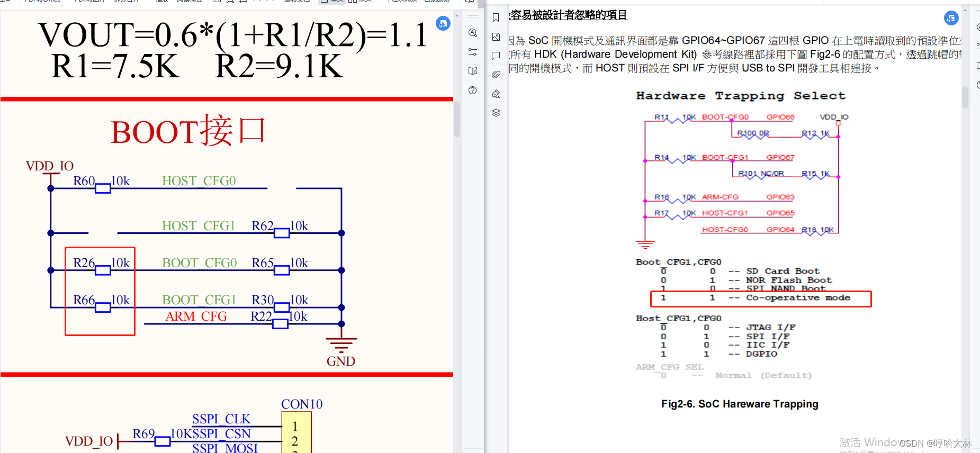Click resistor label R66
The width and height of the screenshot is (980, 453).
coord(84,300)
